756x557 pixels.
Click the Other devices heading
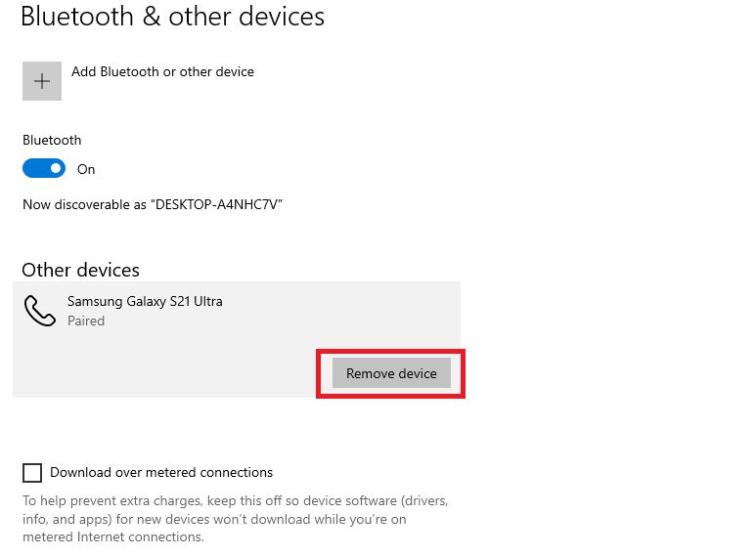click(80, 270)
